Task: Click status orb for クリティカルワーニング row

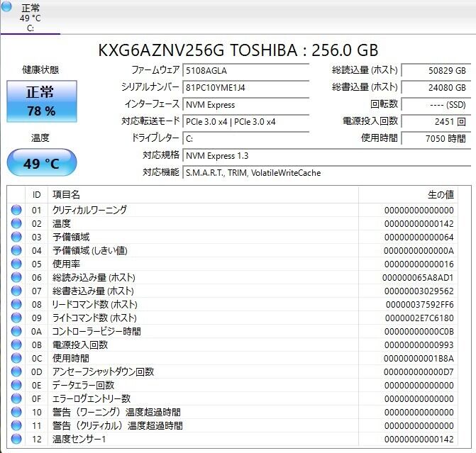Action: 16,210
